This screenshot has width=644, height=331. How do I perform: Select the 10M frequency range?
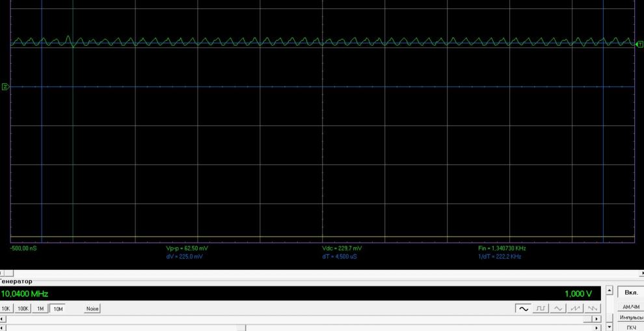57,308
